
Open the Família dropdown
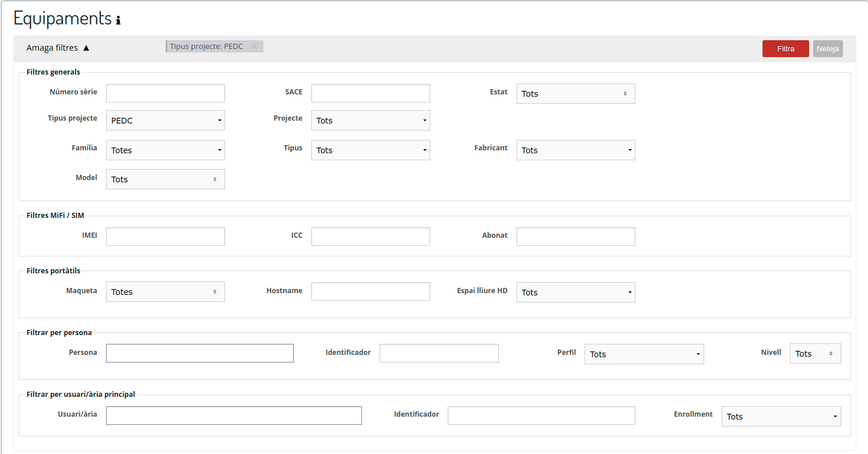pos(166,150)
